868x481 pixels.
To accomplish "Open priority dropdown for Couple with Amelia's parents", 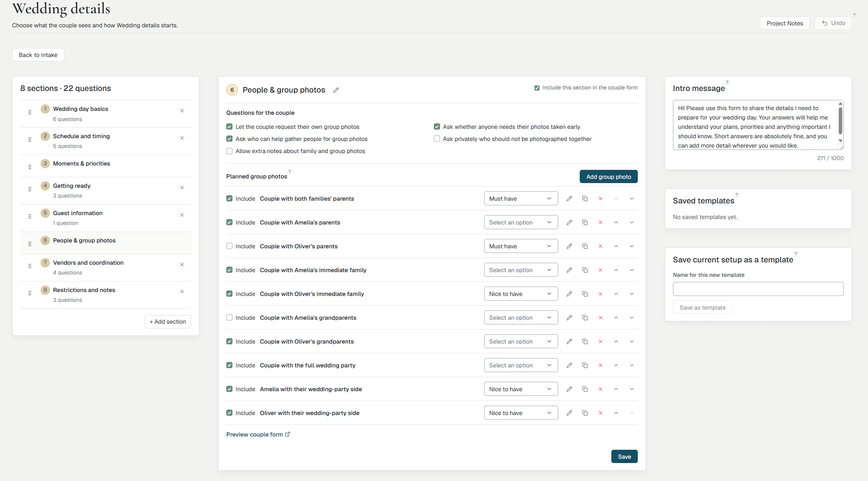I will pos(521,223).
